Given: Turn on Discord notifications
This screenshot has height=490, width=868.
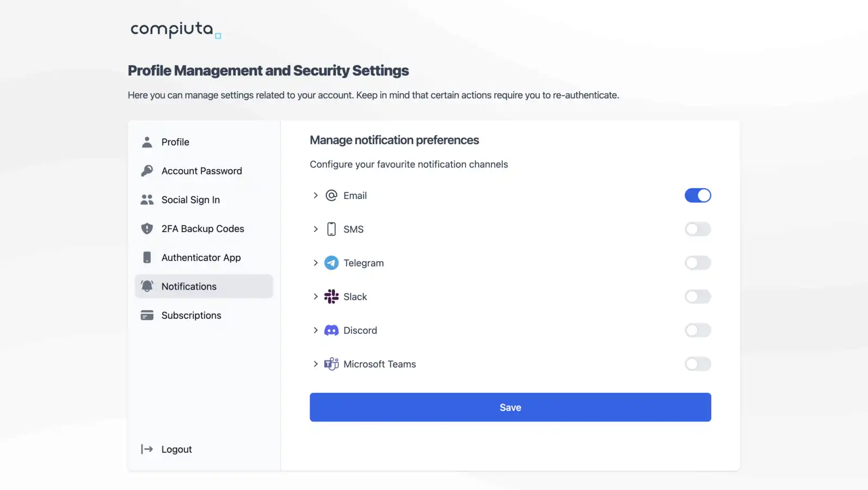Looking at the screenshot, I should click(698, 330).
